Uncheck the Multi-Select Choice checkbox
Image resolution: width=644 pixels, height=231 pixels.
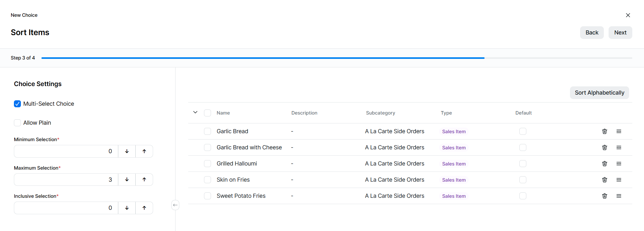coord(17,104)
